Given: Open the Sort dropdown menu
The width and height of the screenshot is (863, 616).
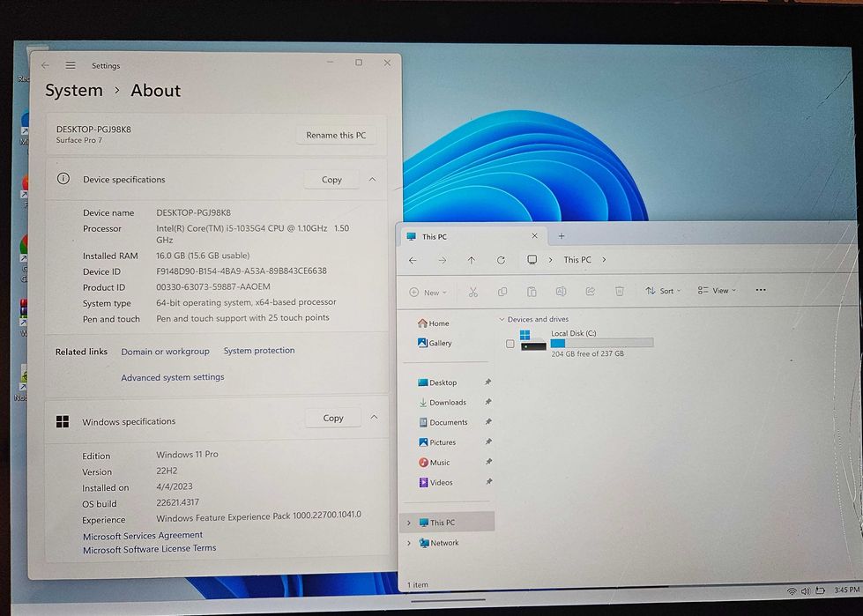Looking at the screenshot, I should (x=663, y=291).
